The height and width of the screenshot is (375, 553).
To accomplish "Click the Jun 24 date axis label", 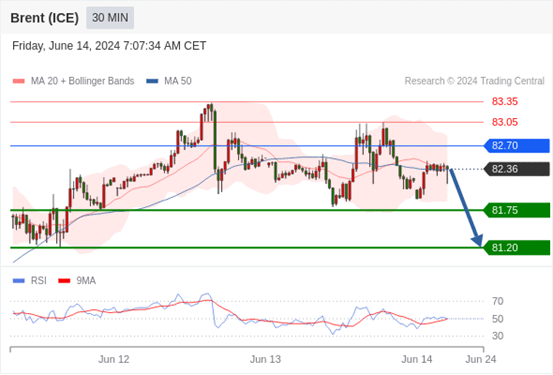I will point(481,359).
